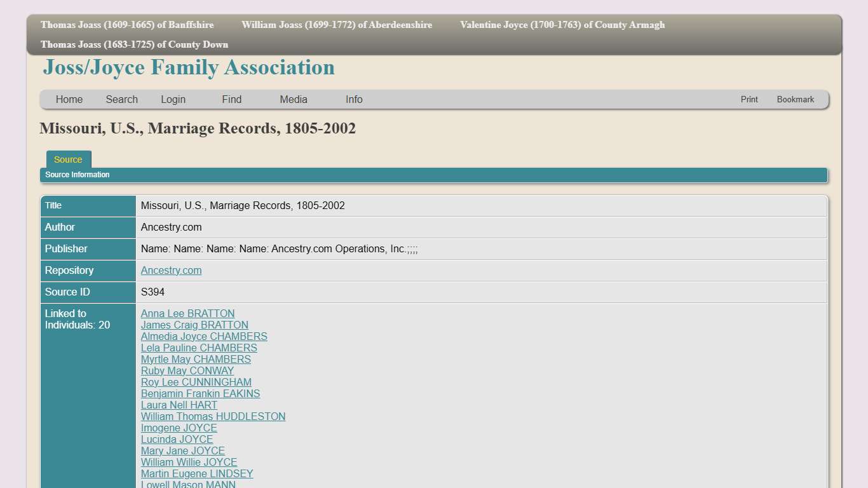View William Thomas HUDDLESTON's profile
The height and width of the screenshot is (488, 868).
[x=213, y=416]
